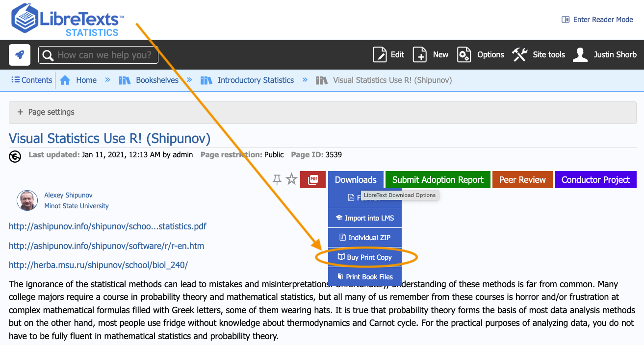Open the Introductory Statistics breadcrumb link

click(256, 80)
